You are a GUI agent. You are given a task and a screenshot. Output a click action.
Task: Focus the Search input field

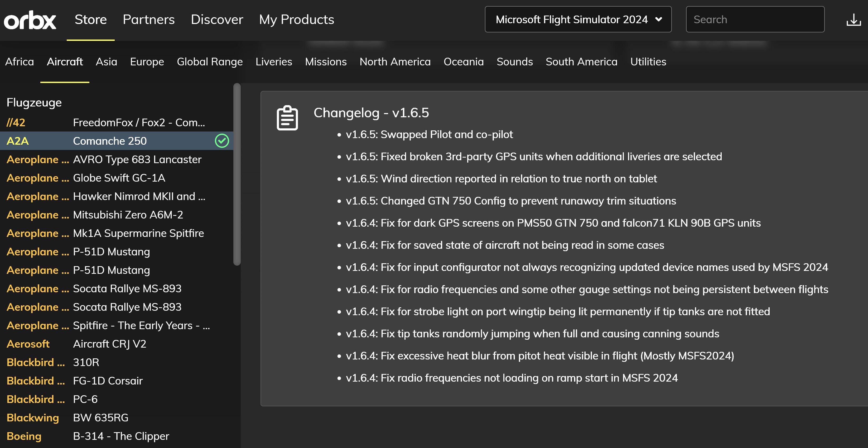pos(755,20)
